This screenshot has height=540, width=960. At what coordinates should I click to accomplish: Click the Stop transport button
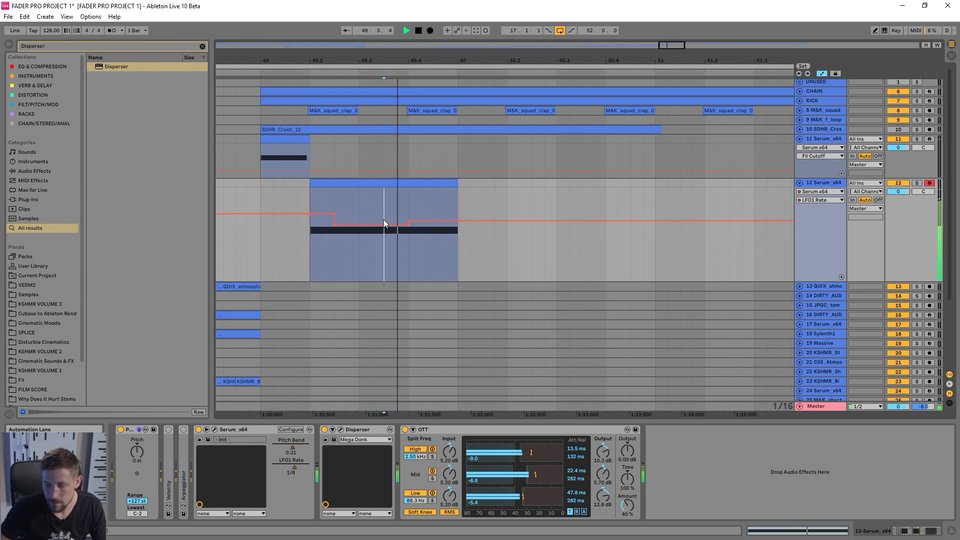418,30
